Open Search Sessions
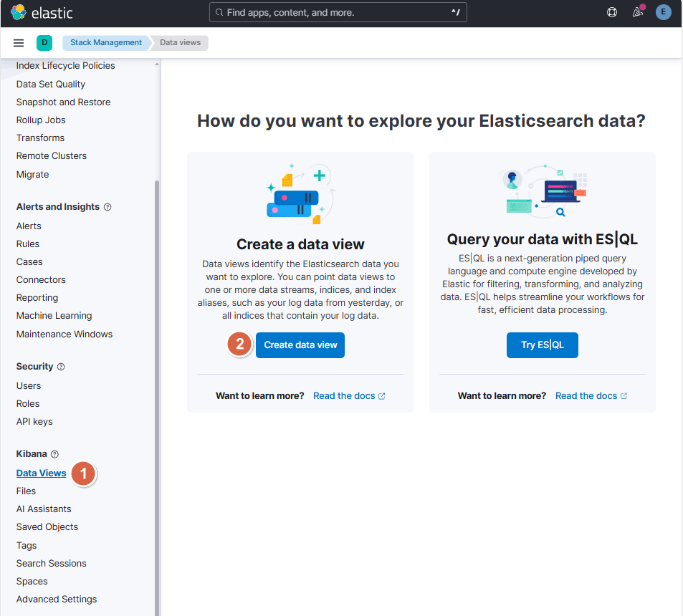 point(52,563)
